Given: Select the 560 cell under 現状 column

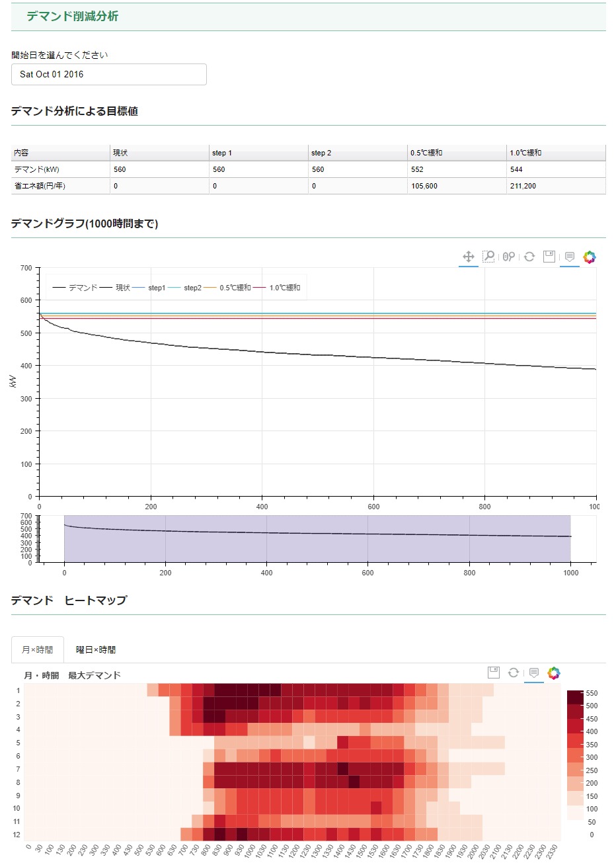Looking at the screenshot, I should pos(159,169).
